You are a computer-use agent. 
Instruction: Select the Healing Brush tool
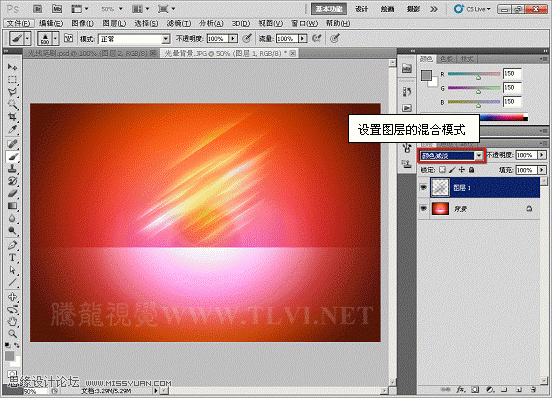pyautogui.click(x=12, y=144)
